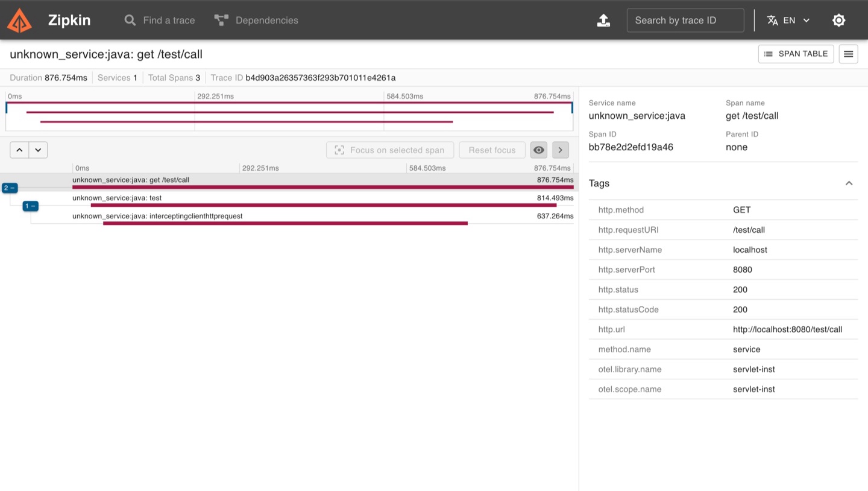Click the translate language icon
The height and width of the screenshot is (491, 868).
point(772,21)
